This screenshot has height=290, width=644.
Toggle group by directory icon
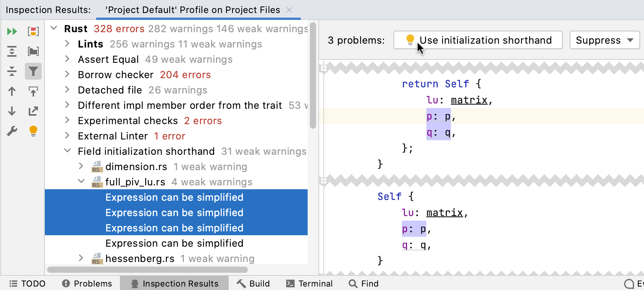click(x=33, y=51)
